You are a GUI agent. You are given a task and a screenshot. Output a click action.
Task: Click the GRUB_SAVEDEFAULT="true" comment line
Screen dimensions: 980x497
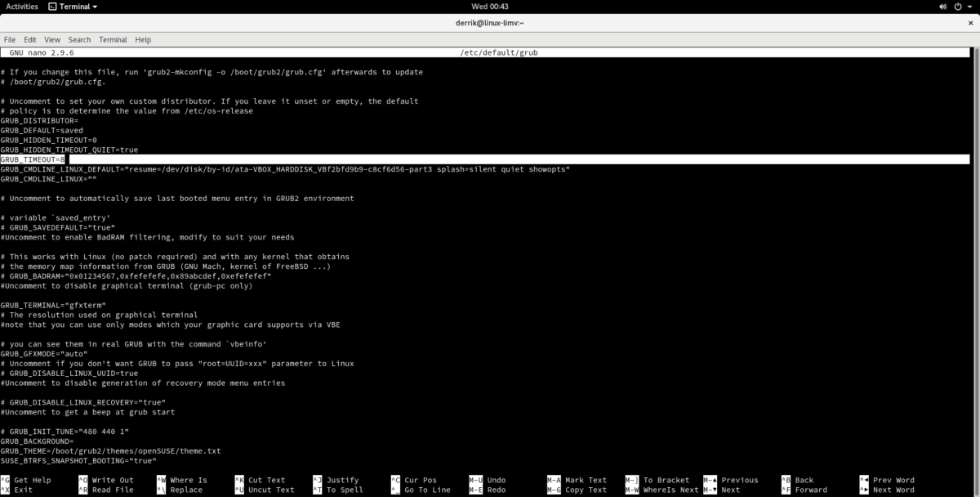[58, 227]
